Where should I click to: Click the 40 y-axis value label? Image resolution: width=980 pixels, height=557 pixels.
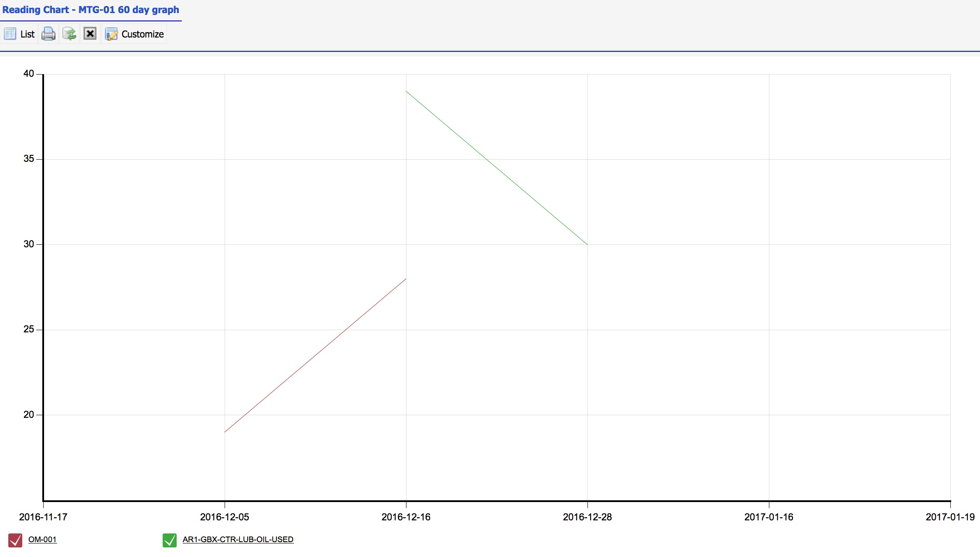pos(29,74)
